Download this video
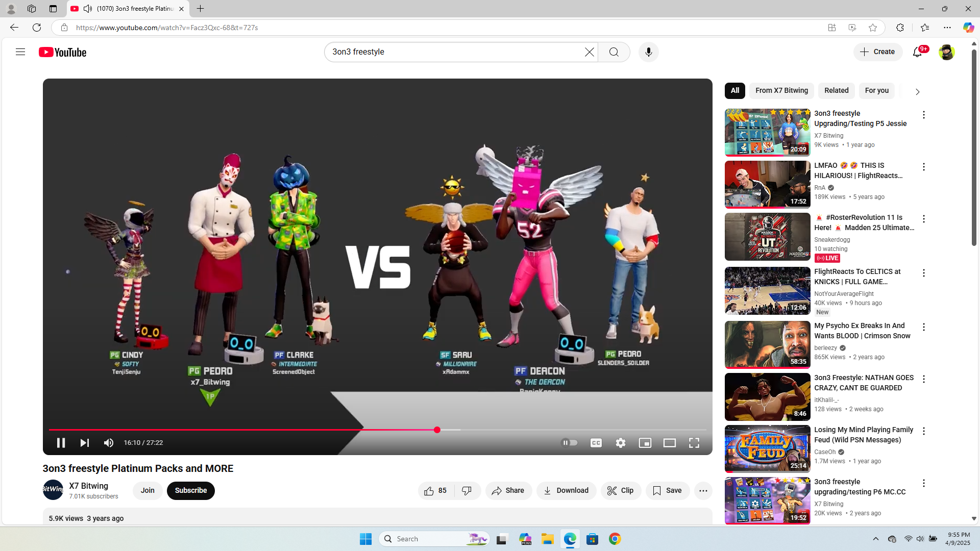Screen dimensions: 980x551 coord(566,491)
